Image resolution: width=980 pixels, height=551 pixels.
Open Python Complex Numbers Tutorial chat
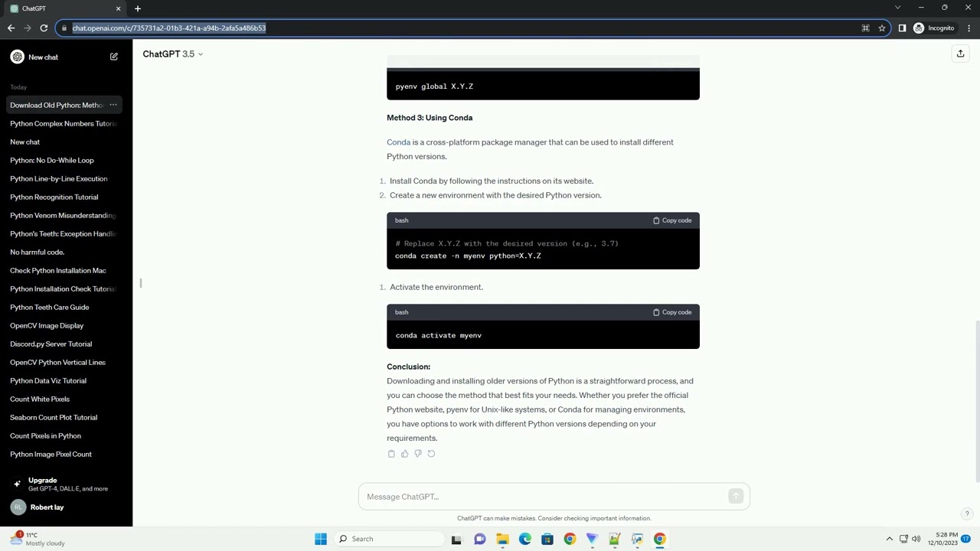66,123
